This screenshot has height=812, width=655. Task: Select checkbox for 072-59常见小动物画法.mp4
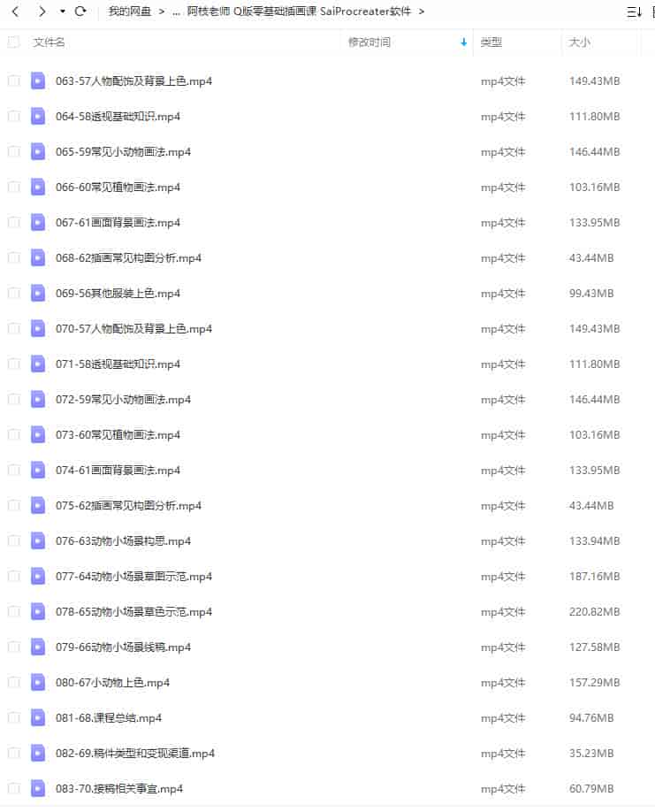click(x=14, y=399)
